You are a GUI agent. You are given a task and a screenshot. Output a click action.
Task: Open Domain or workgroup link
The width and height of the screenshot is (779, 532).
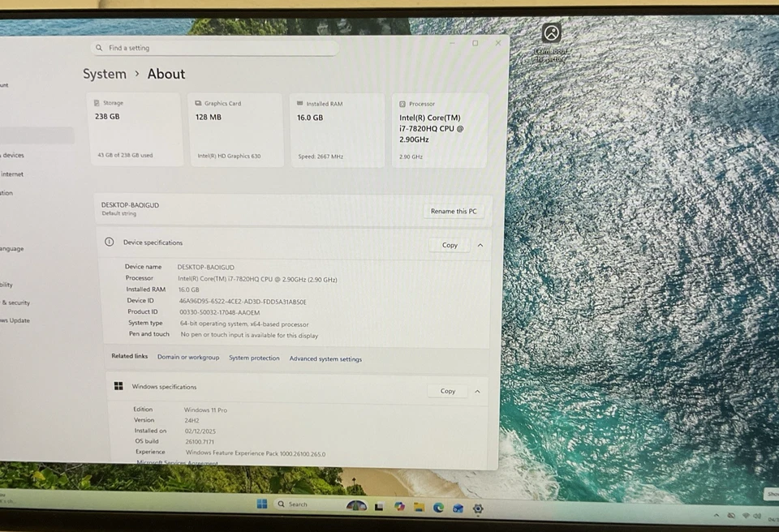click(188, 357)
